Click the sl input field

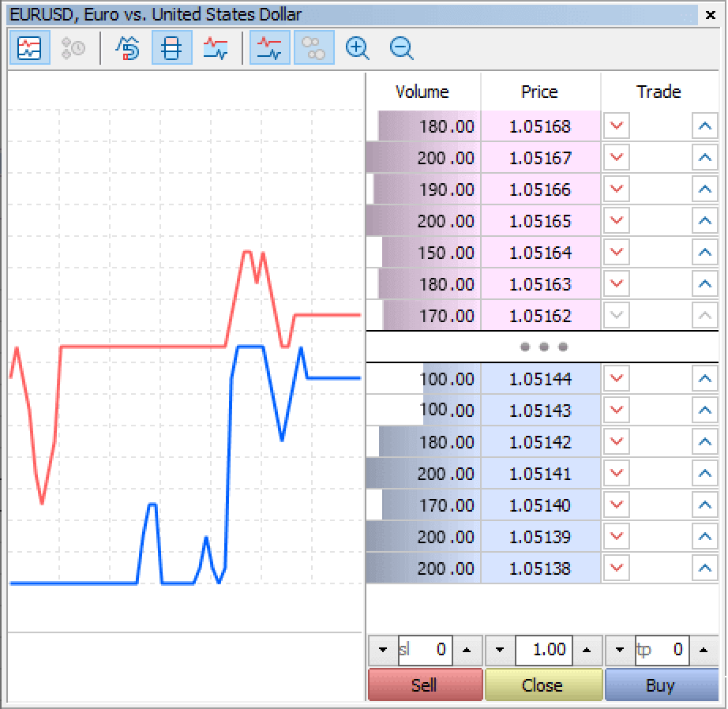click(x=425, y=650)
